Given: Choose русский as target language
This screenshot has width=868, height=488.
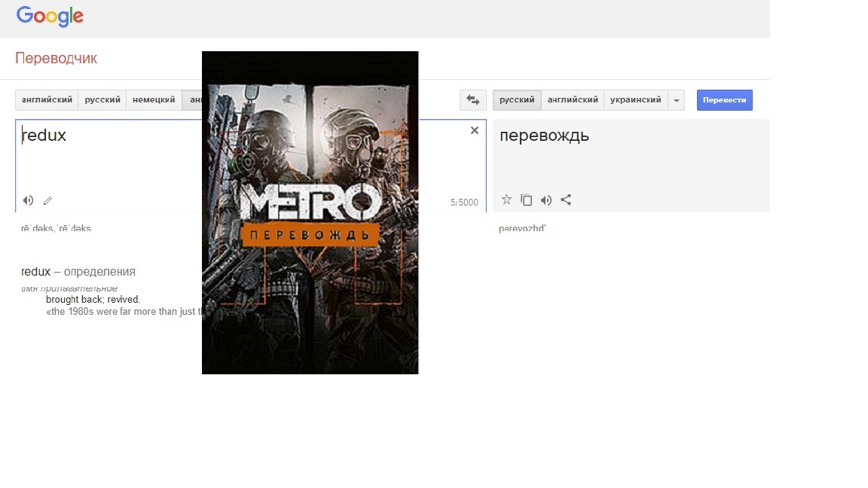Looking at the screenshot, I should [517, 100].
